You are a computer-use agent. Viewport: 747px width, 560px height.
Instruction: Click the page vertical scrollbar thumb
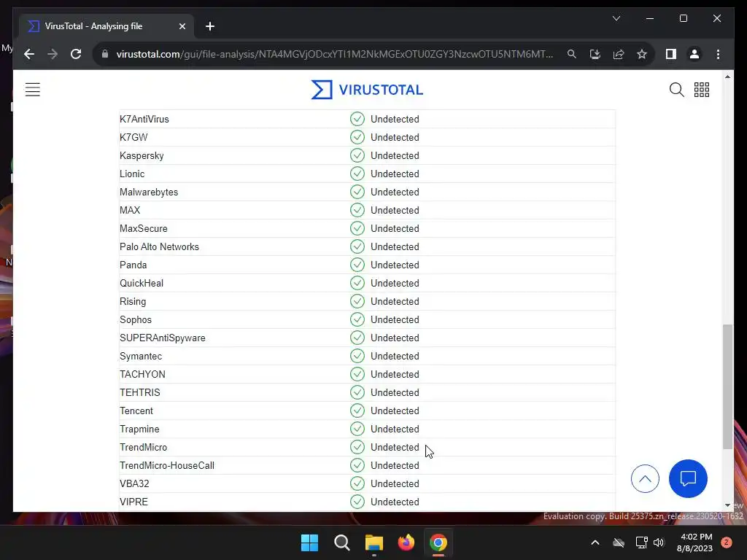tap(727, 386)
